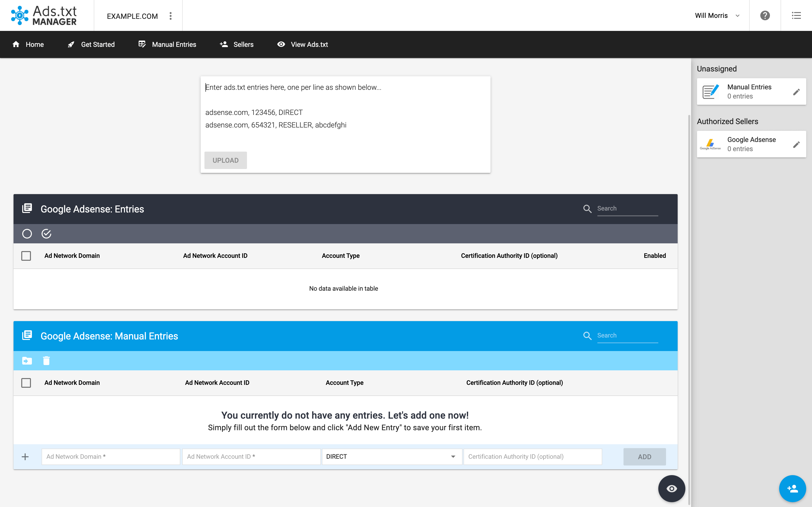Click the trash delete icon

point(46,360)
